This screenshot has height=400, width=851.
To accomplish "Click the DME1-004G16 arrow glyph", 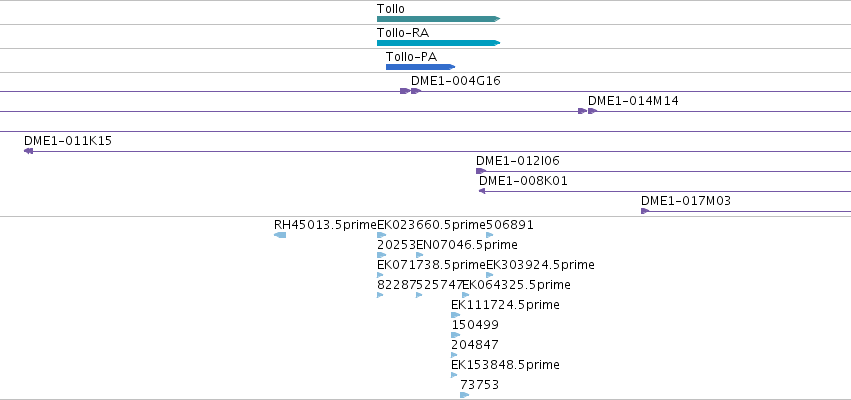I will pos(410,91).
